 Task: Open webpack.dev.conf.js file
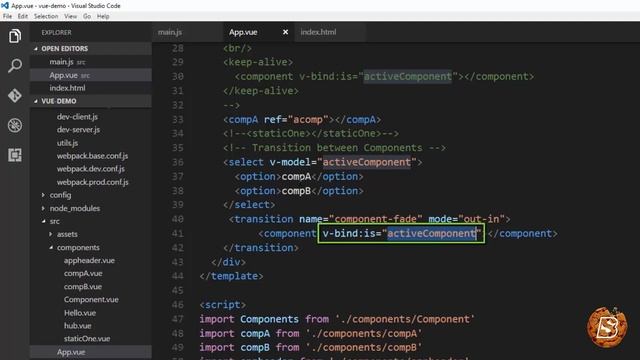[x=91, y=169]
